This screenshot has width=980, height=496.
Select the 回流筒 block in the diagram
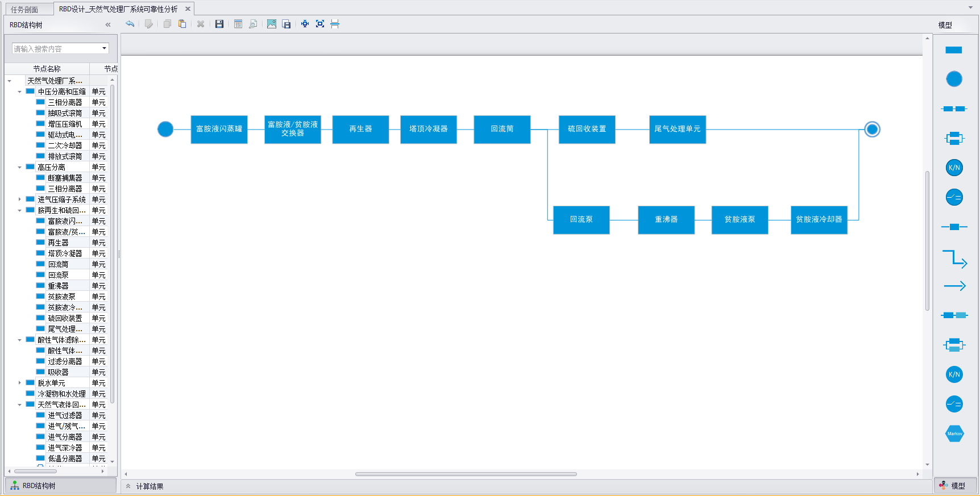(x=502, y=130)
